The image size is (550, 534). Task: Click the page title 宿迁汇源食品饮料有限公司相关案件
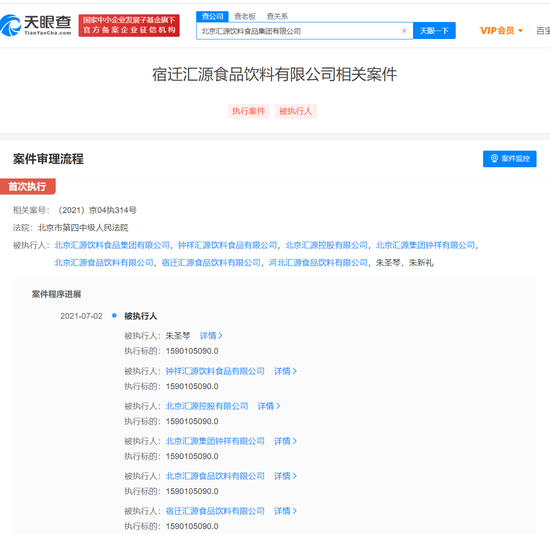pyautogui.click(x=275, y=74)
